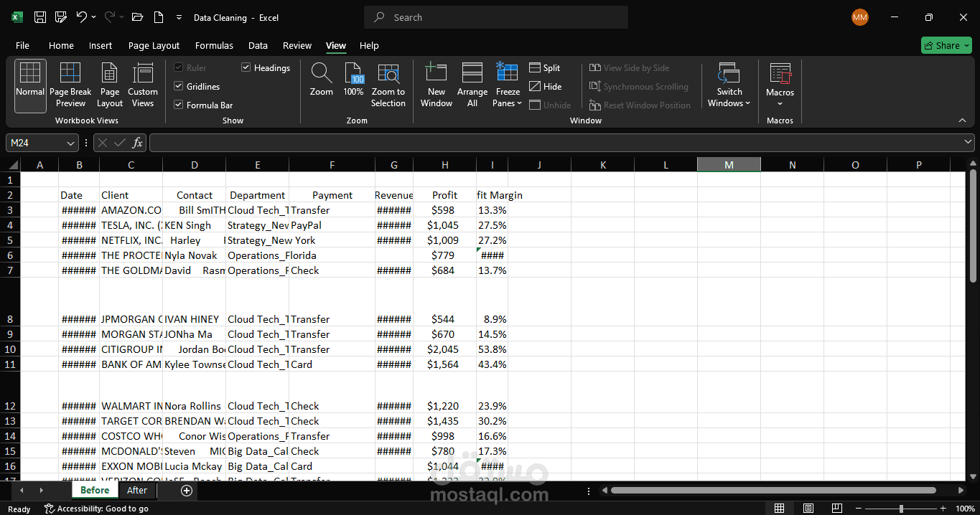Click the Save icon in title bar
The height and width of the screenshot is (515, 980).
point(40,17)
